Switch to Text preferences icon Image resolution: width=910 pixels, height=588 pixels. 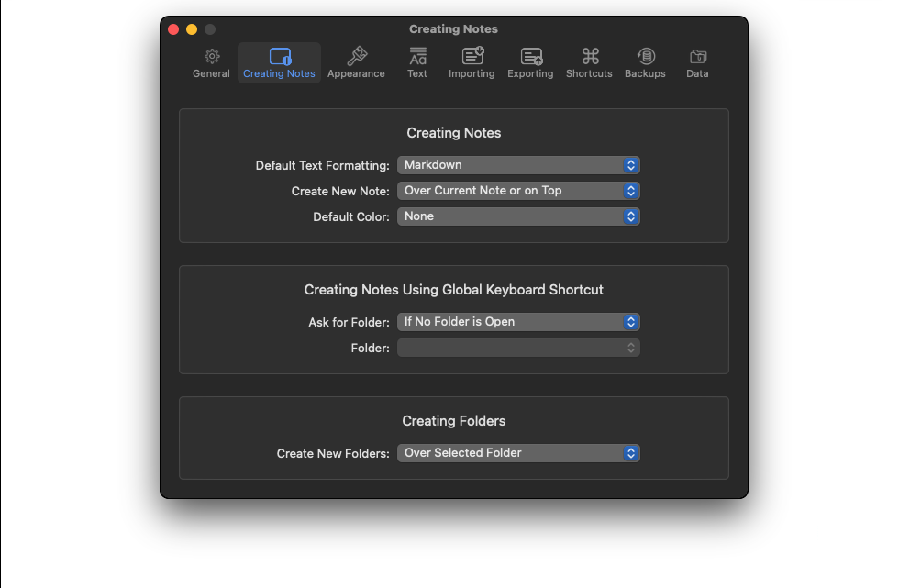click(417, 57)
